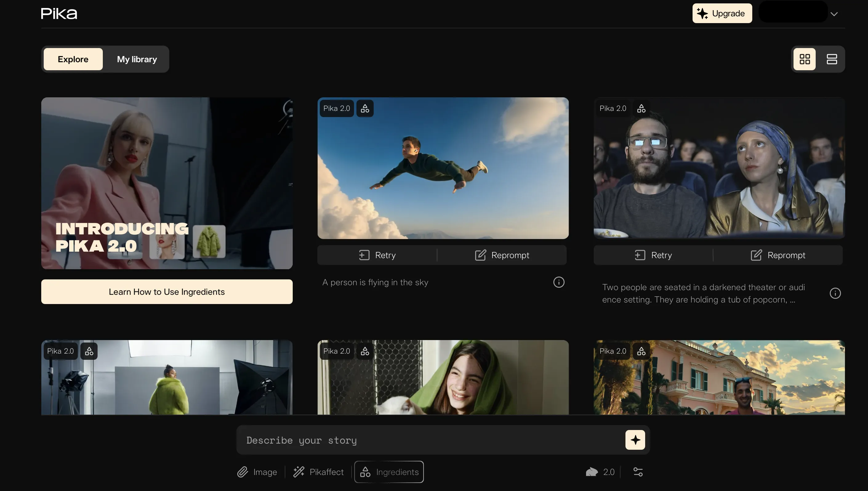Click the generate sparkle button
Image resolution: width=868 pixels, height=491 pixels.
click(635, 440)
